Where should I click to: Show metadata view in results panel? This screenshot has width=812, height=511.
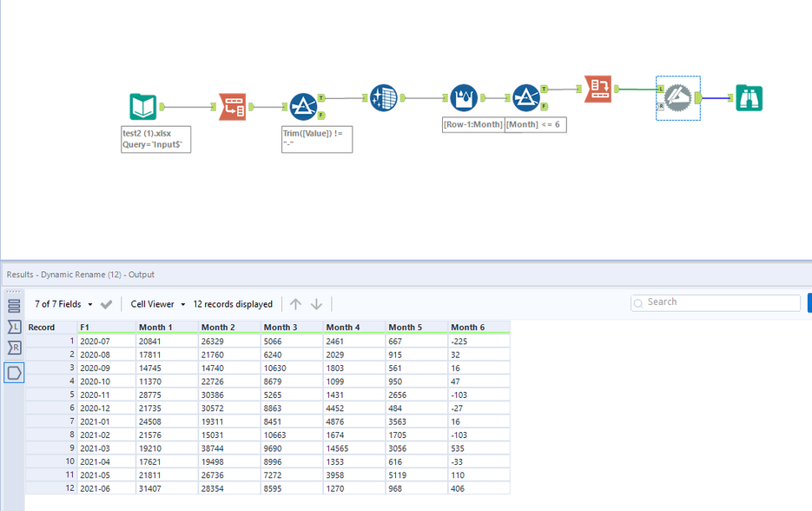coord(14,306)
